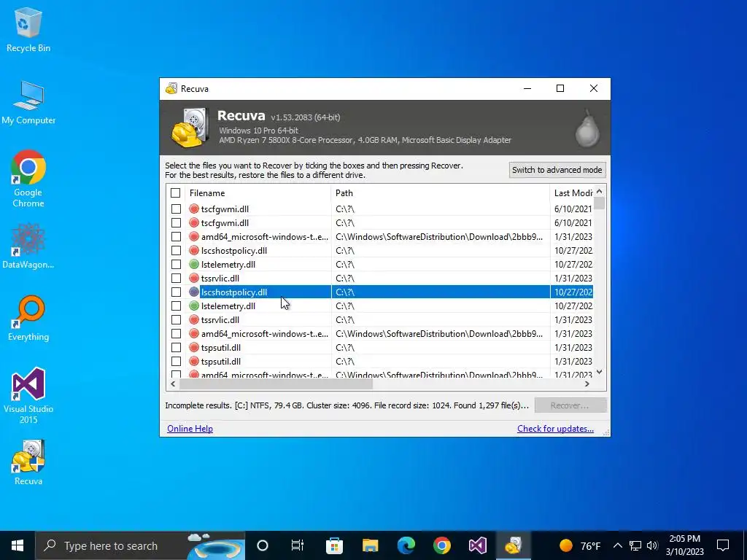Launch Visual Studio 2015 from the desktop
The height and width of the screenshot is (560, 747).
click(28, 395)
